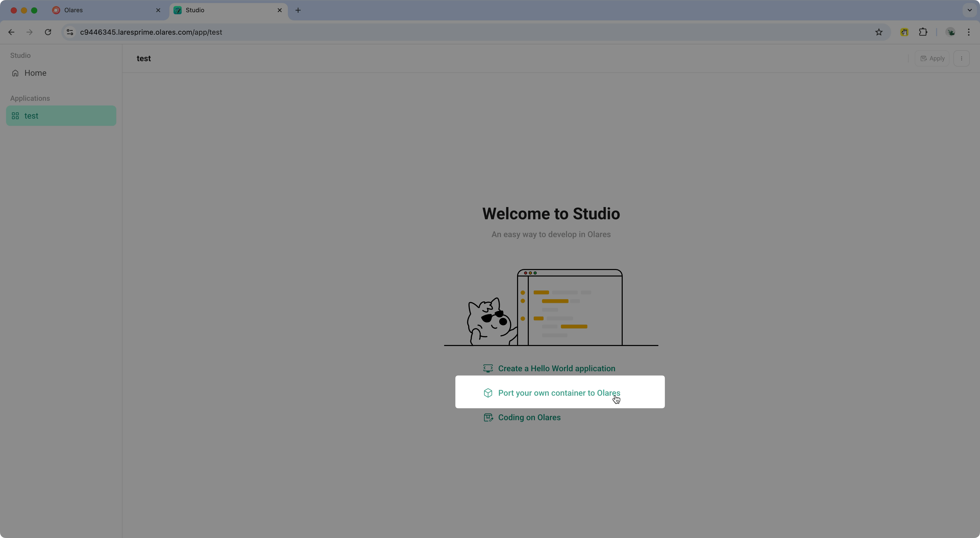The height and width of the screenshot is (538, 980).
Task: Open the browser extensions puzzle icon
Action: 923,32
